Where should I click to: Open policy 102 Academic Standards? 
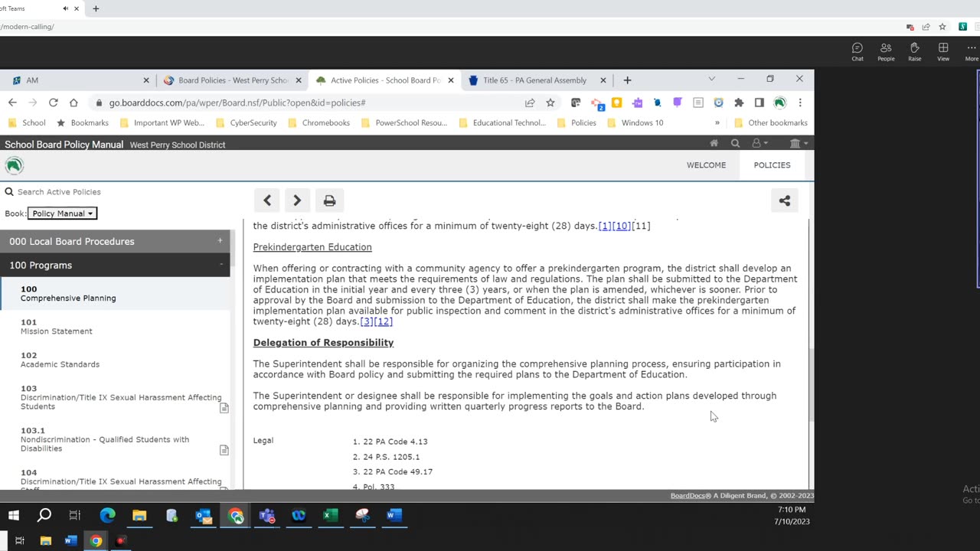pyautogui.click(x=115, y=360)
